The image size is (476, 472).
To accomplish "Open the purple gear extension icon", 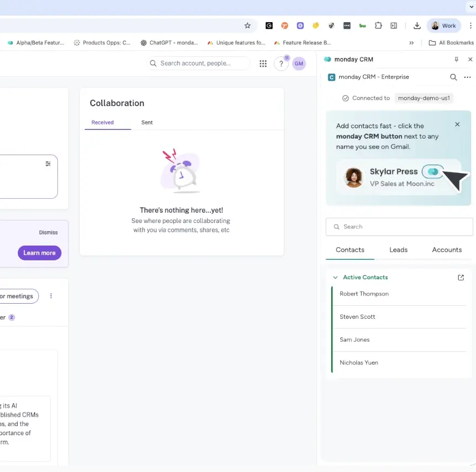I will [x=300, y=25].
